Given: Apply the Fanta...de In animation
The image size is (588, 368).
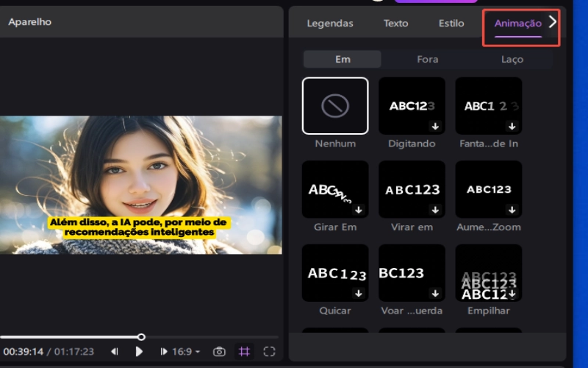Looking at the screenshot, I should coord(489,106).
